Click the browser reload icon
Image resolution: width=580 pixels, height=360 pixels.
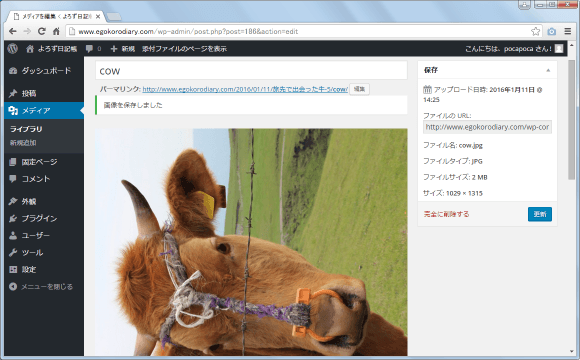pyautogui.click(x=42, y=31)
